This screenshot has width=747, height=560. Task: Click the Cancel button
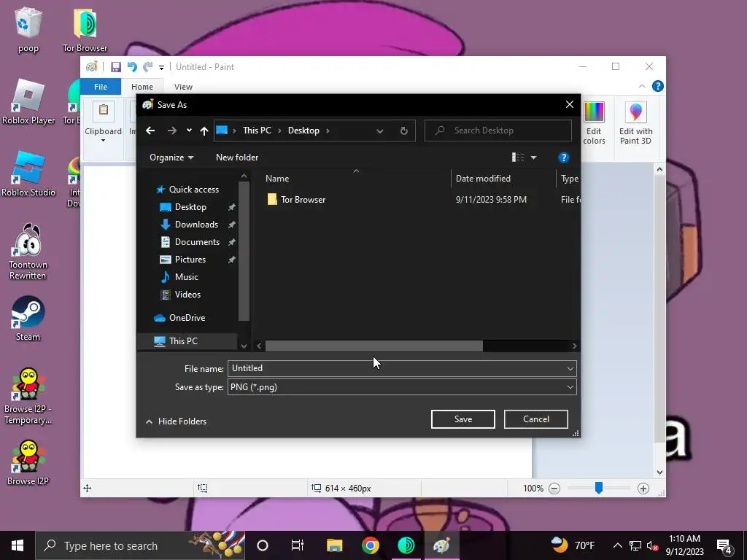(x=536, y=419)
